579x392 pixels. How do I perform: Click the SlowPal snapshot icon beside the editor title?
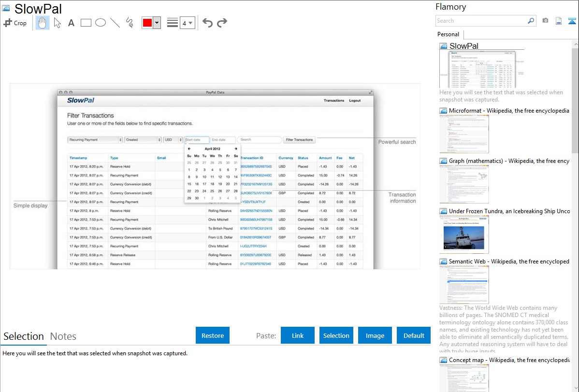[6, 9]
